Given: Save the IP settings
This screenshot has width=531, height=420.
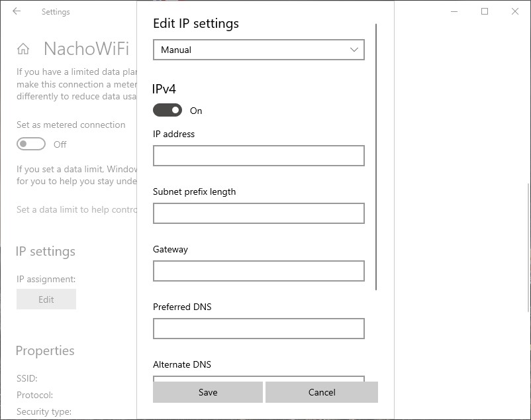Looking at the screenshot, I should 207,392.
